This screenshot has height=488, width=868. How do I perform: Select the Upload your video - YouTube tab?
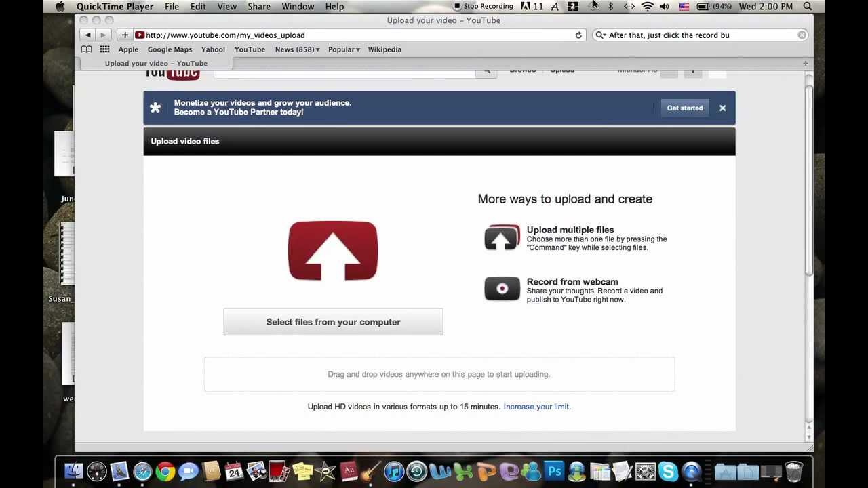156,63
